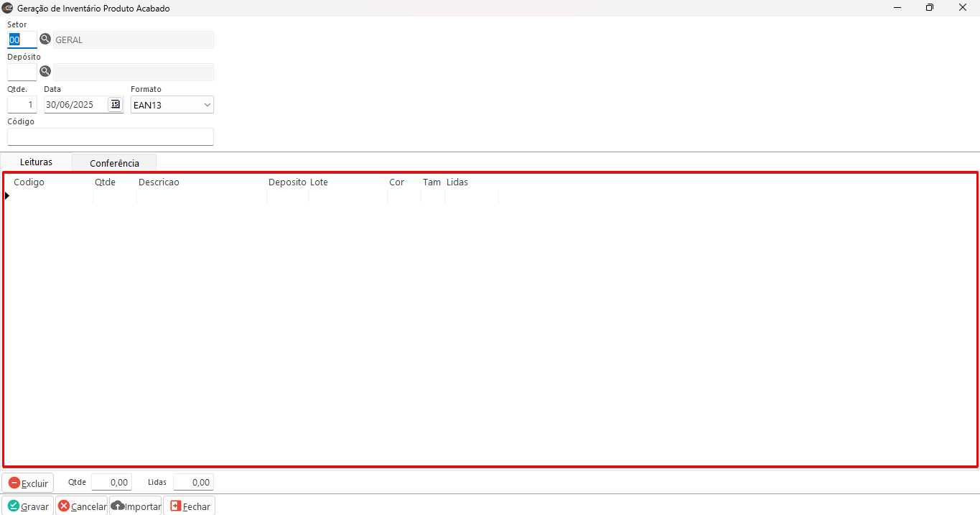Switch to the Conferência tab

(x=114, y=163)
